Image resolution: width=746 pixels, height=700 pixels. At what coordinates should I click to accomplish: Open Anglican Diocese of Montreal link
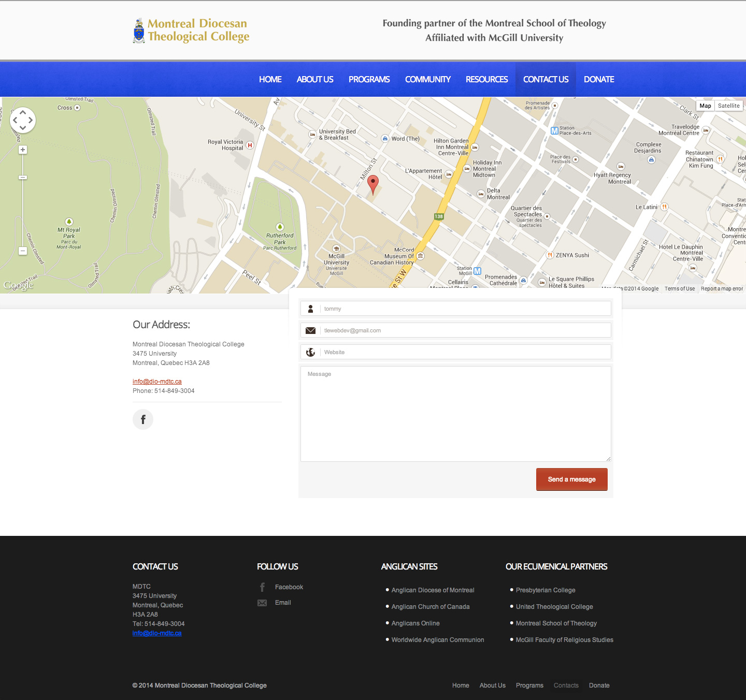click(x=433, y=590)
